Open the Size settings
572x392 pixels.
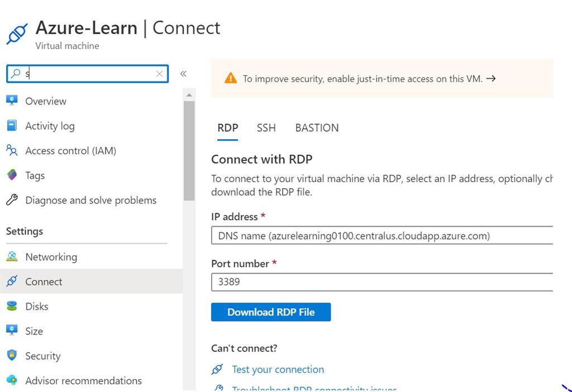point(34,331)
